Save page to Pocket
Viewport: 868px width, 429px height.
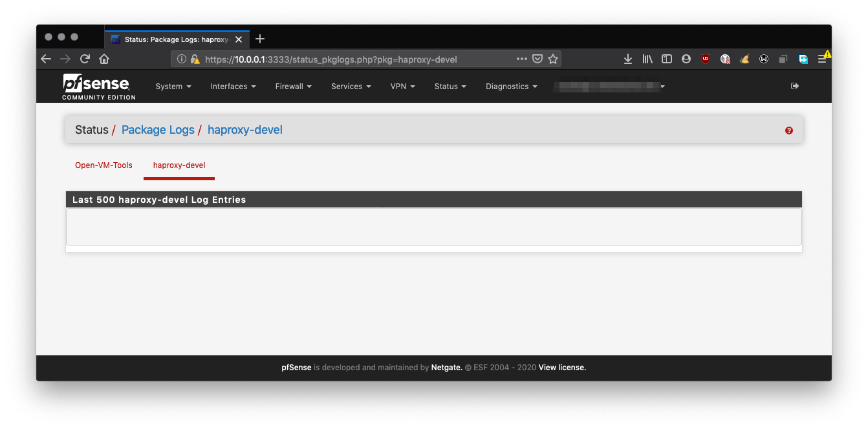click(537, 59)
